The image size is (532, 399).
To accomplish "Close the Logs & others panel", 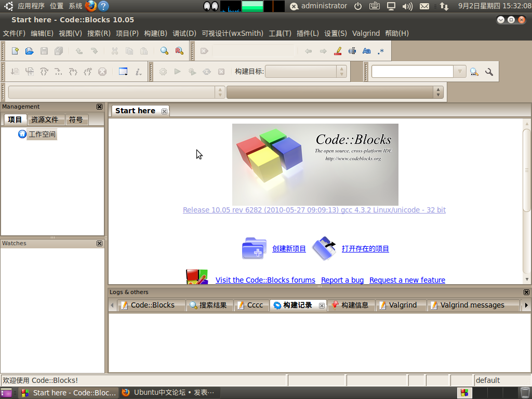I will 526,292.
